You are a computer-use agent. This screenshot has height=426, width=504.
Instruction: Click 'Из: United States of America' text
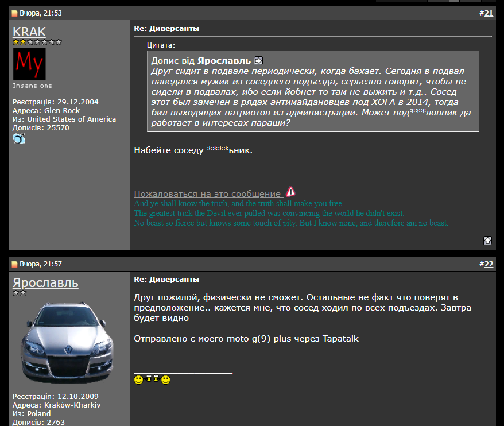point(64,119)
